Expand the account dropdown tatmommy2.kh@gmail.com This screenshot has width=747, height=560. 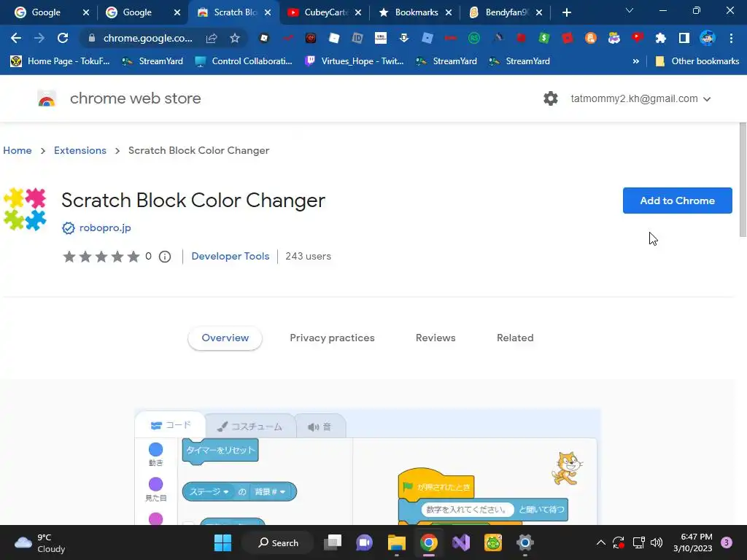tap(640, 98)
